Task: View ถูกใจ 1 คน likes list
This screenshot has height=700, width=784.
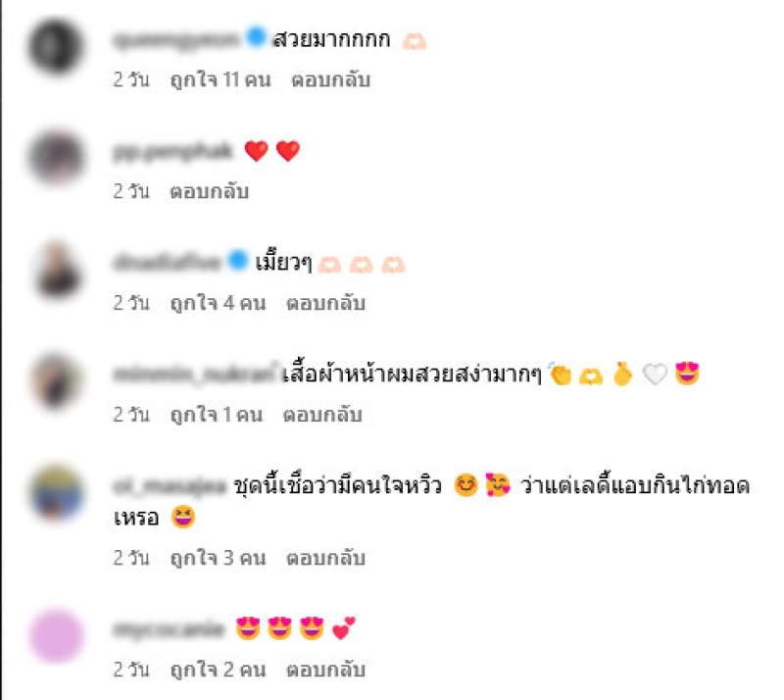Action: coord(217,415)
